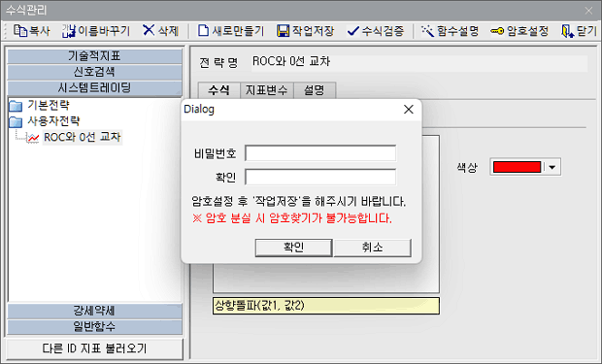Click the 전략명 name field
Image resolution: width=602 pixels, height=364 pixels.
(419, 62)
